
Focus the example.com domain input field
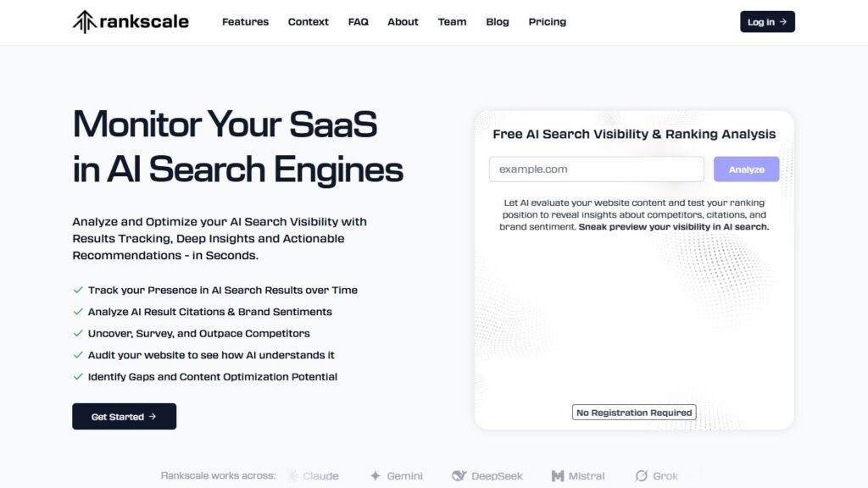point(596,169)
